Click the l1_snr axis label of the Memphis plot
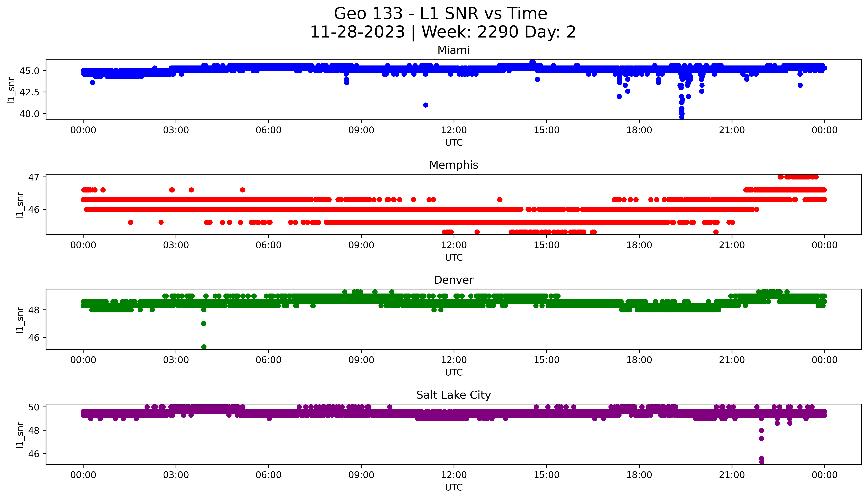868x499 pixels. click(20, 205)
